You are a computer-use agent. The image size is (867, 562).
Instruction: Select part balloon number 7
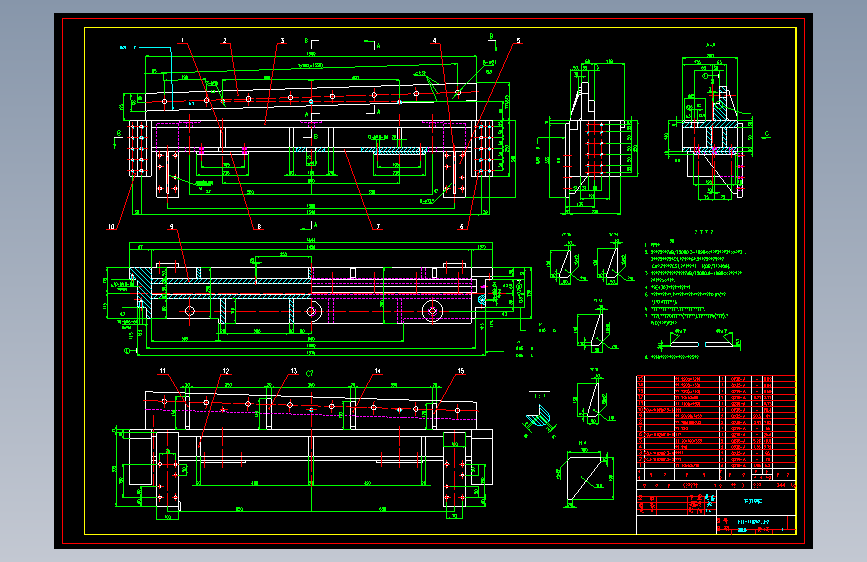pyautogui.click(x=378, y=226)
